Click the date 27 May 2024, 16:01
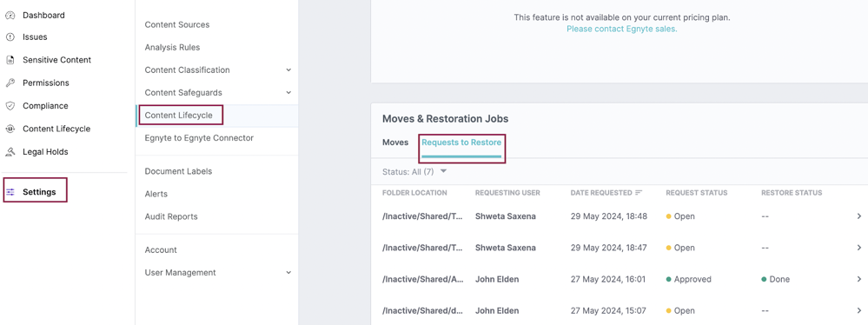This screenshot has height=325, width=868. (608, 280)
